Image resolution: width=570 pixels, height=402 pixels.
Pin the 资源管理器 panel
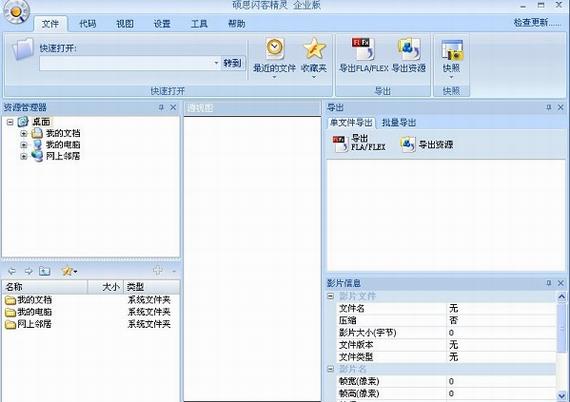tap(161, 107)
